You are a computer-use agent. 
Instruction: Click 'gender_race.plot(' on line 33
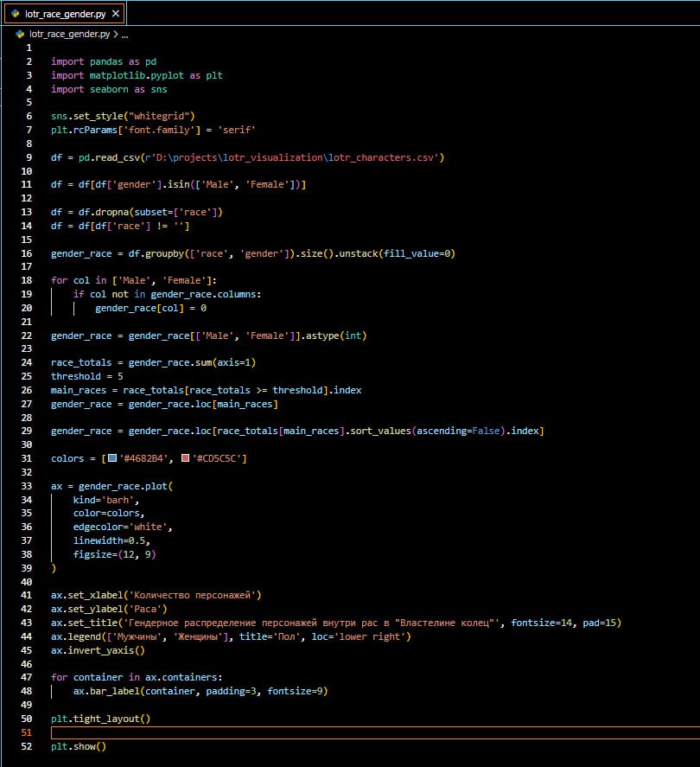125,486
